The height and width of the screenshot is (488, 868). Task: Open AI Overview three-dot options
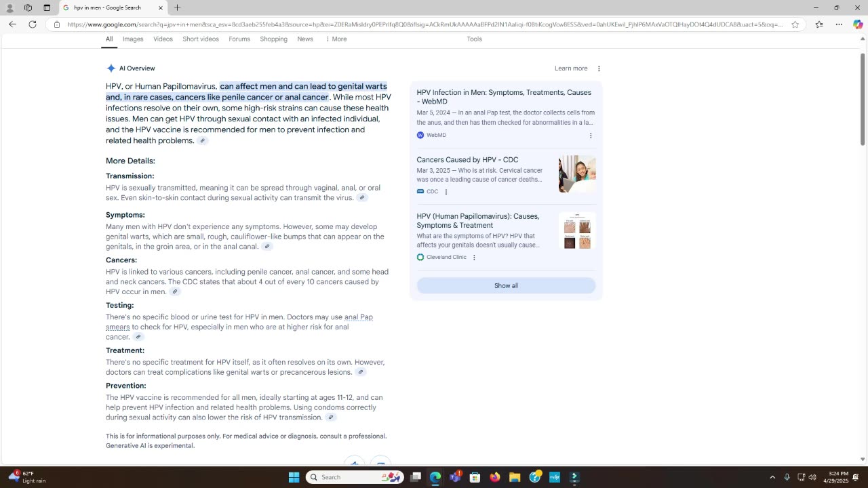[599, 68]
